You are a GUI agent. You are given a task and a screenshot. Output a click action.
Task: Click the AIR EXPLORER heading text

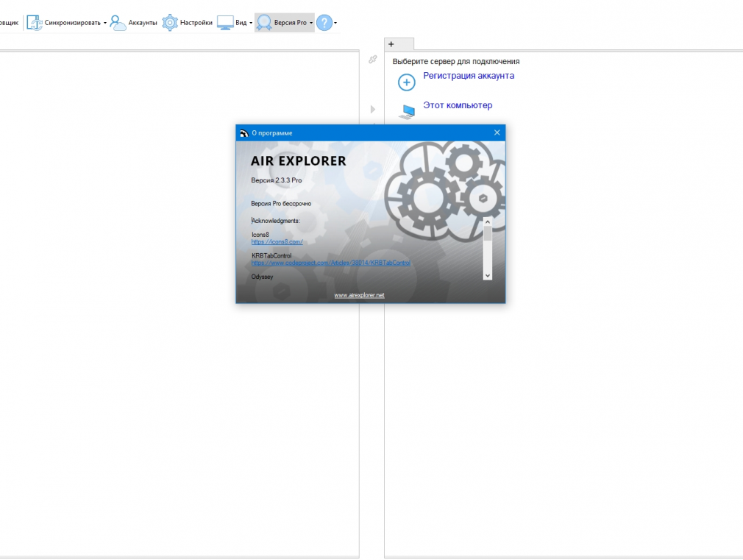pos(299,161)
